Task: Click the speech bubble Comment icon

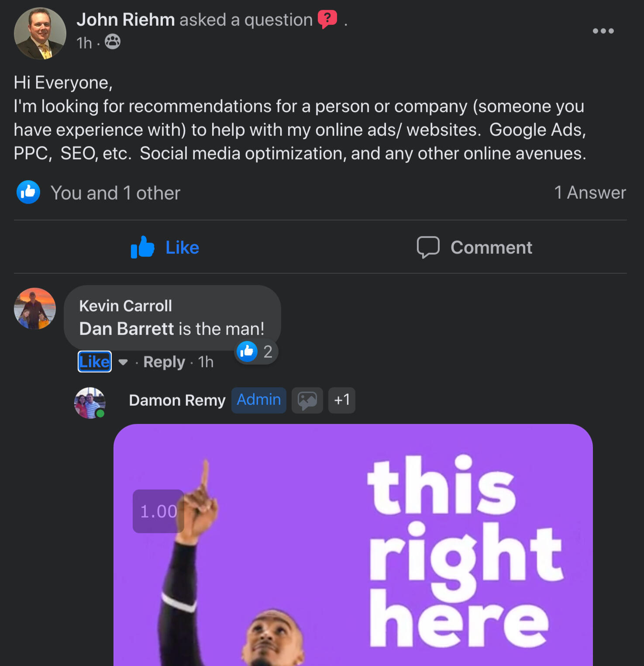Action: point(428,247)
